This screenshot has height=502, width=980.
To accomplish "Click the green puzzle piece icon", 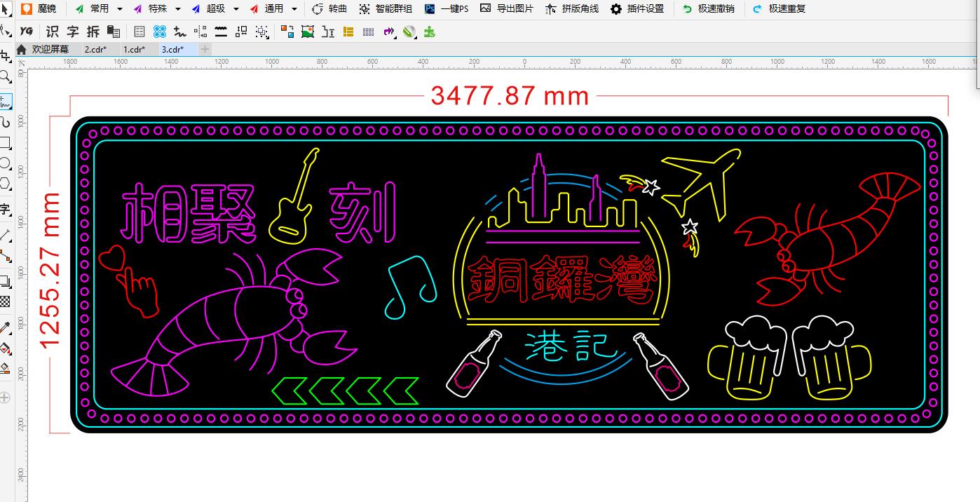I will point(430,32).
